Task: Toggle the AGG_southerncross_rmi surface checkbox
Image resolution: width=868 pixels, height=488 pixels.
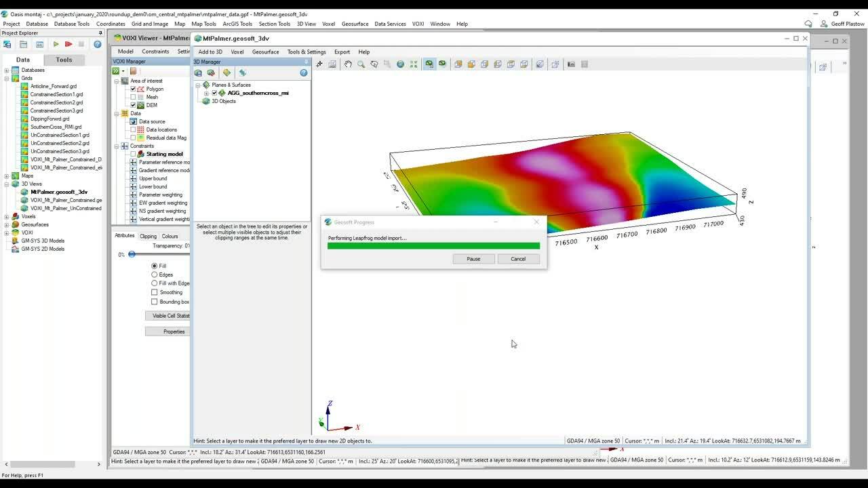Action: tap(214, 93)
